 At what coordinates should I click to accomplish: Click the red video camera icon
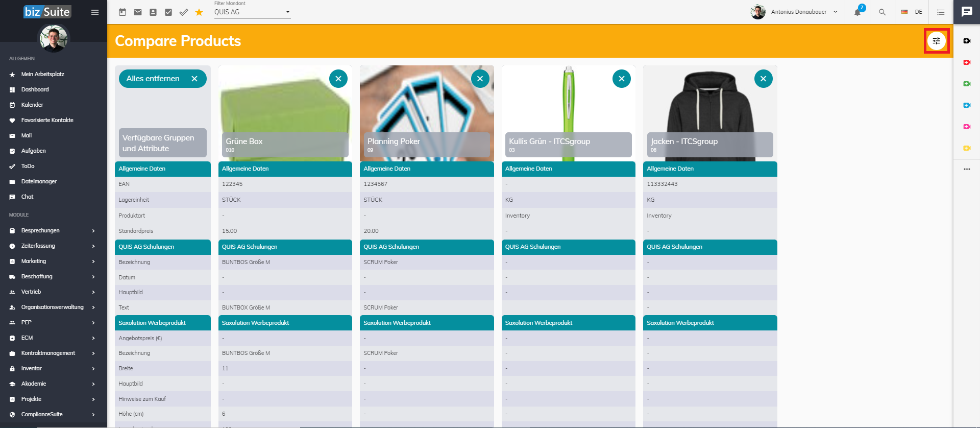click(967, 62)
